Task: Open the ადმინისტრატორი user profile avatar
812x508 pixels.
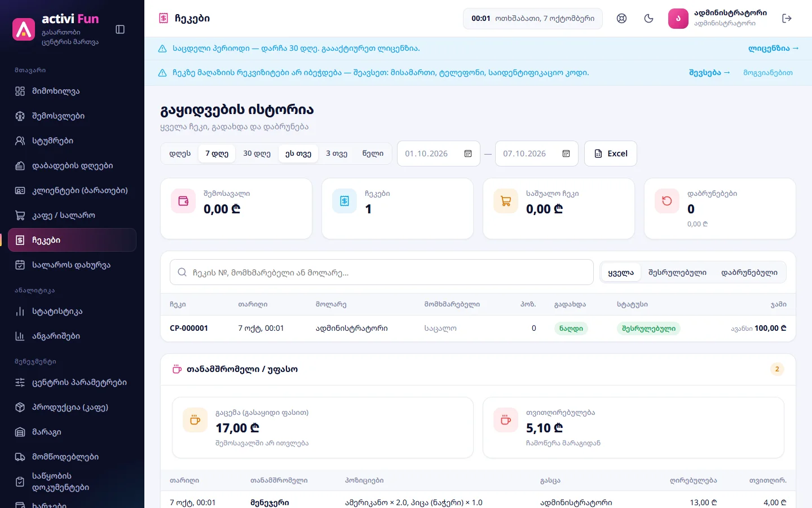Action: tap(678, 18)
